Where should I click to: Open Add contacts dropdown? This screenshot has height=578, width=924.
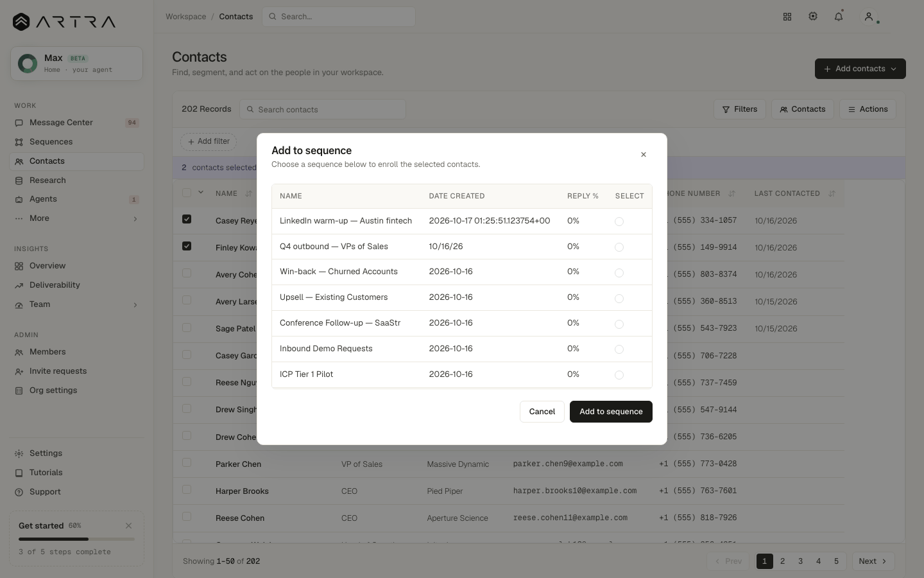click(860, 69)
